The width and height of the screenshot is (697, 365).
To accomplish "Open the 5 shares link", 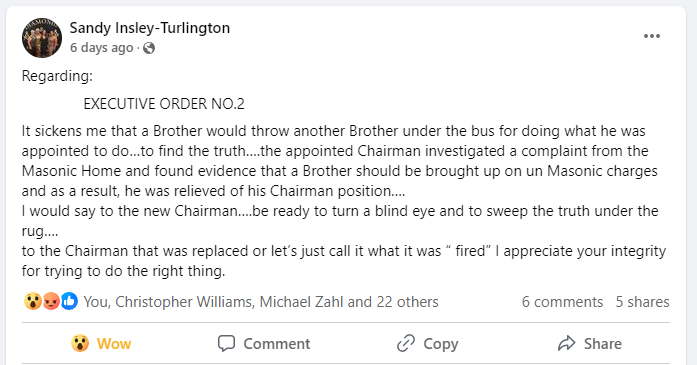I will coord(642,302).
